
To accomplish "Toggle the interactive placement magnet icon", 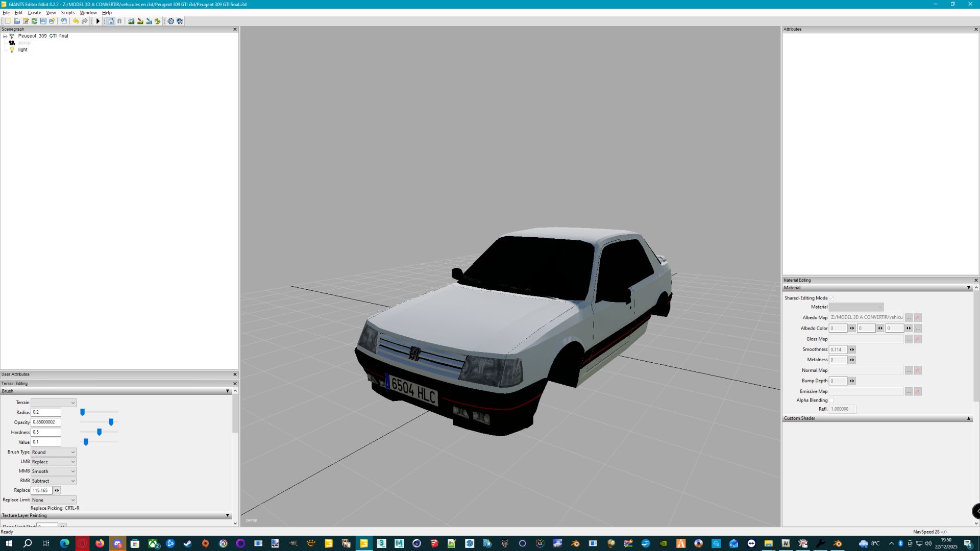I will tap(119, 21).
